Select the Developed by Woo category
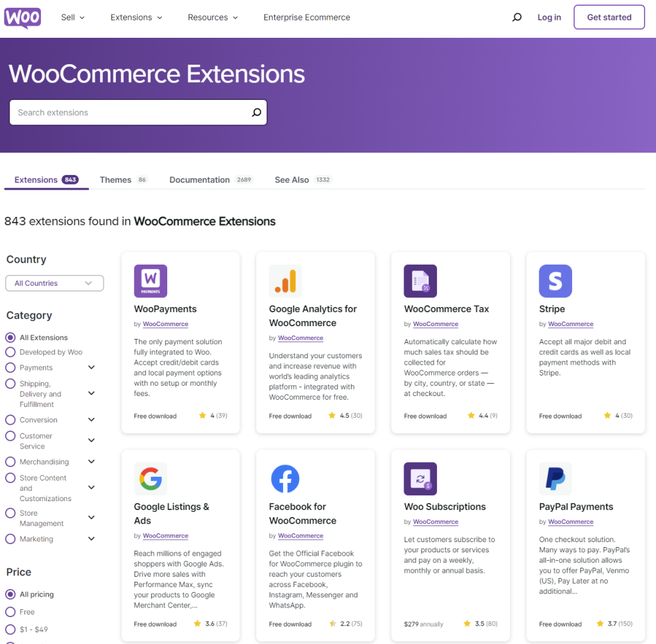Image resolution: width=656 pixels, height=644 pixels. 10,352
